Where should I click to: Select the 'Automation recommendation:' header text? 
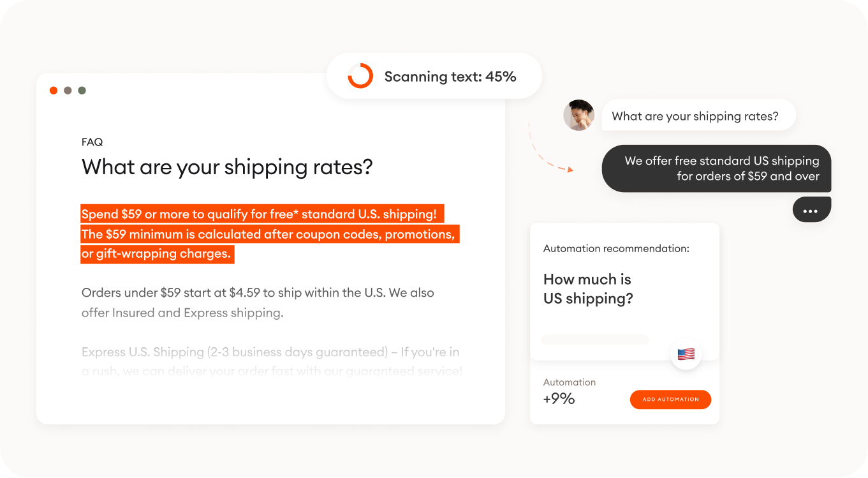(616, 248)
